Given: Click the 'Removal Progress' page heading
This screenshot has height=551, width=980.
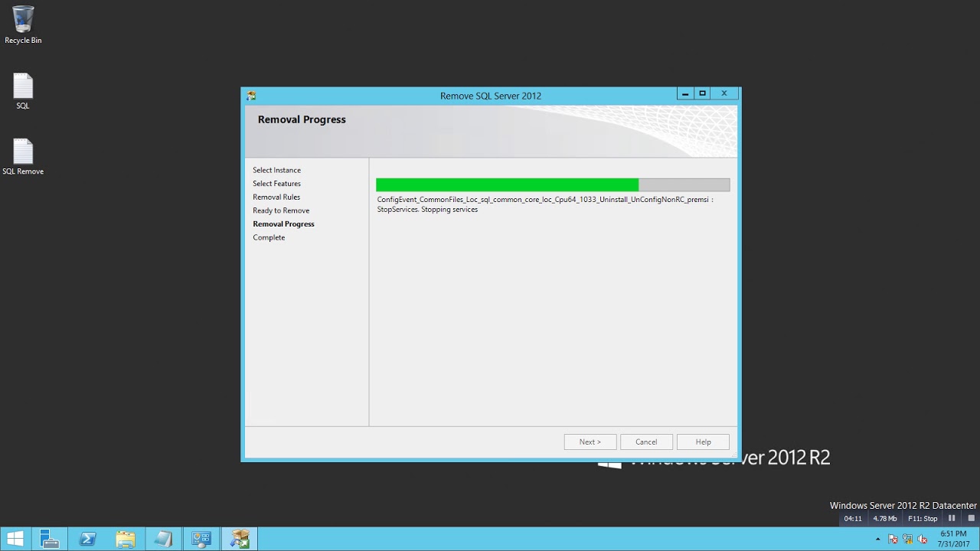Looking at the screenshot, I should (x=302, y=119).
